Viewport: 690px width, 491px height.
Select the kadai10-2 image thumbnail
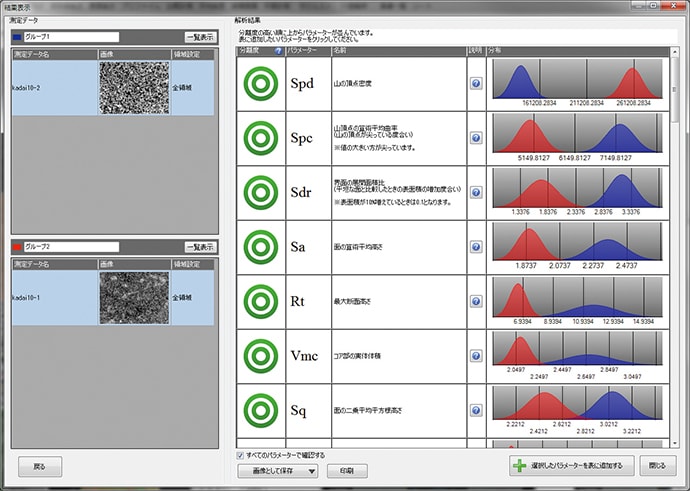click(x=134, y=87)
